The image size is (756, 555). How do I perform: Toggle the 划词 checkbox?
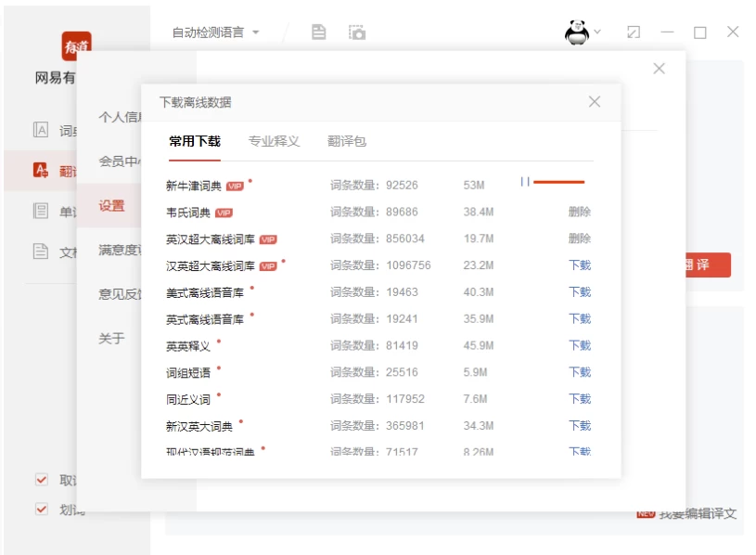(41, 509)
